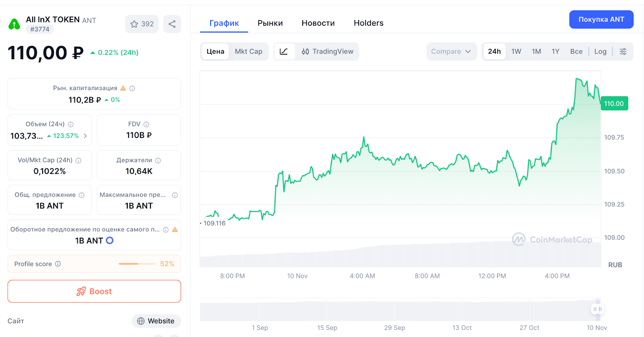Click the 123.57% volume change value
The image size is (644, 337).
[x=66, y=136]
